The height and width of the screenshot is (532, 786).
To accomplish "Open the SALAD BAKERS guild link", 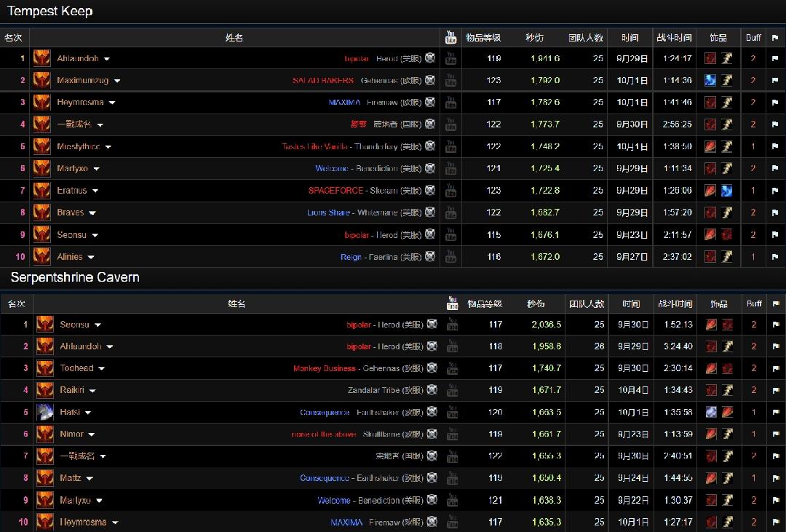I will coord(323,80).
